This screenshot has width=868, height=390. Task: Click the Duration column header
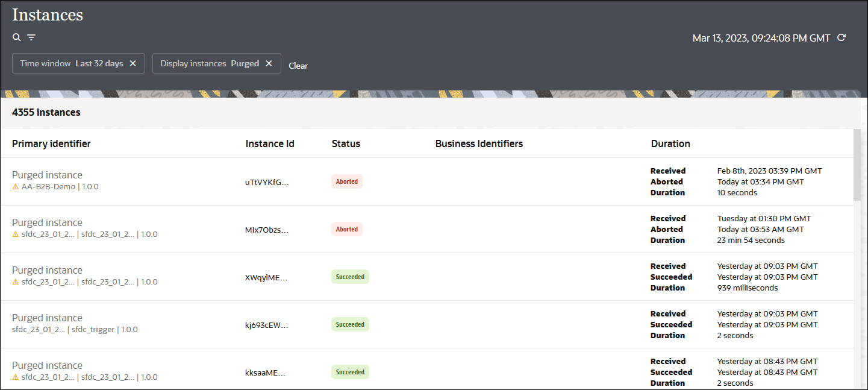click(x=670, y=143)
